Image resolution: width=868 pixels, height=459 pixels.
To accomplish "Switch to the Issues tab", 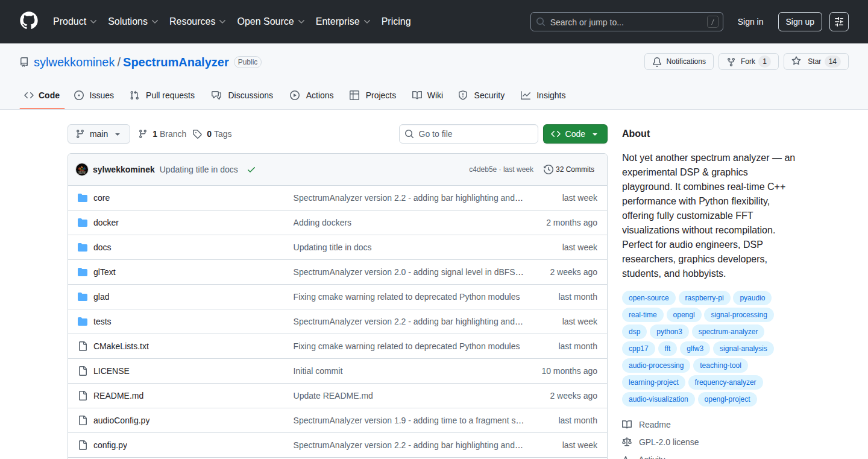I will point(94,95).
